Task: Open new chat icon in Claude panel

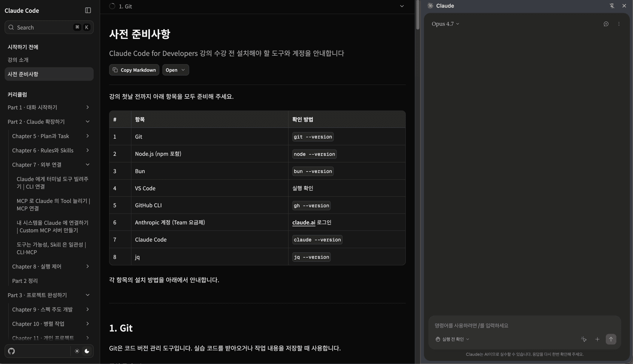Action: (606, 24)
